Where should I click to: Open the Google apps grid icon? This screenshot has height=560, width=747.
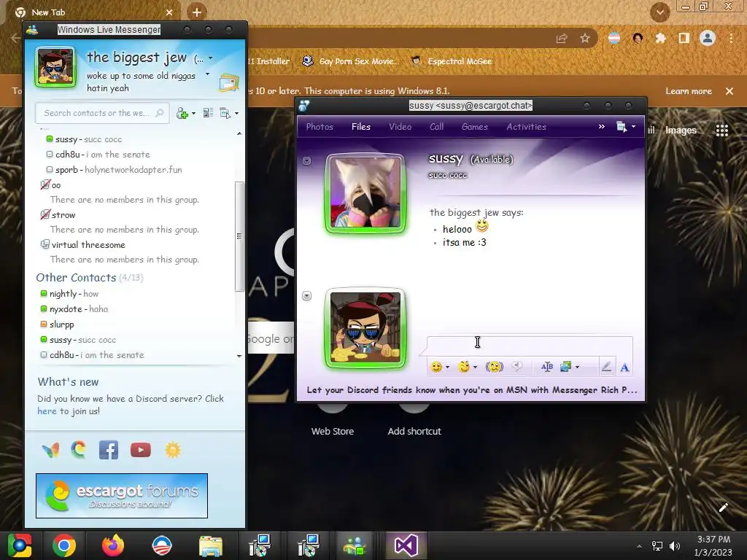[722, 130]
